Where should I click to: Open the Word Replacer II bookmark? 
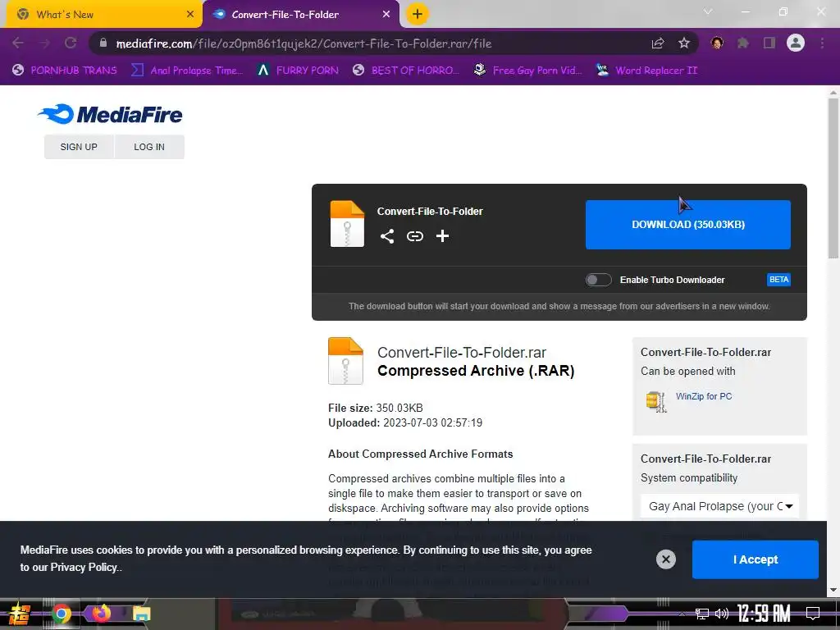(x=646, y=71)
